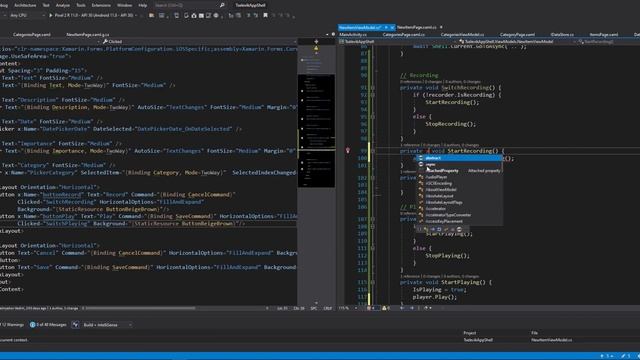Collapse the if block at line 92
The height and width of the screenshot is (360, 640).
click(373, 95)
